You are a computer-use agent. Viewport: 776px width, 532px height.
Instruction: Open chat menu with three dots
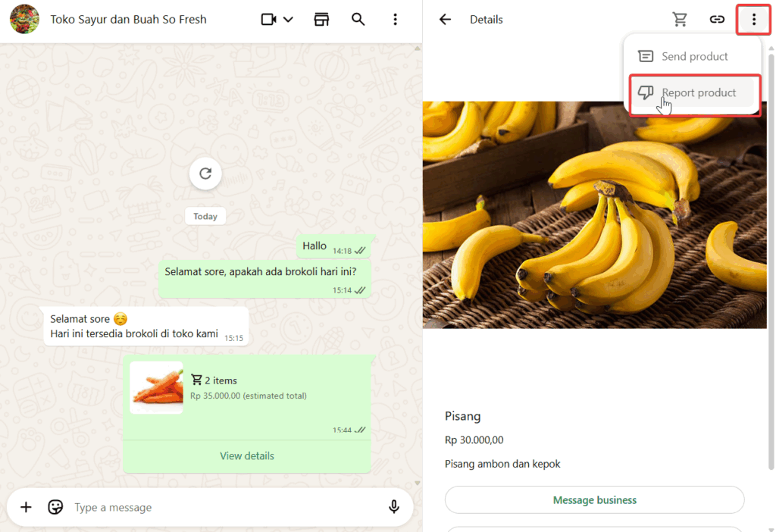[395, 20]
